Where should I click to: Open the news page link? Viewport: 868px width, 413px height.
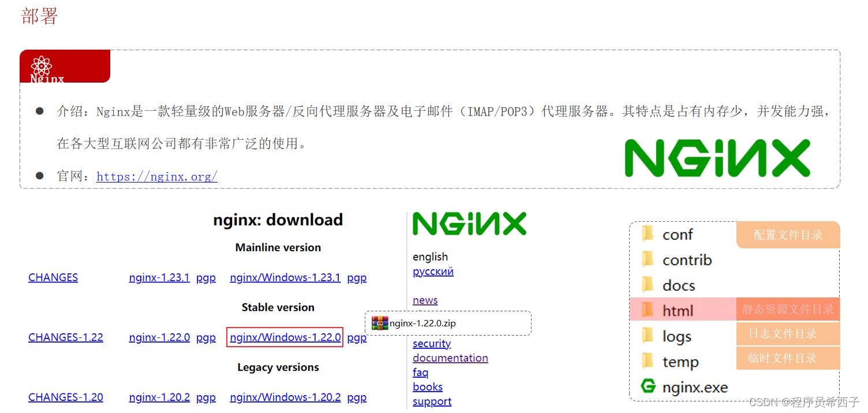click(425, 300)
